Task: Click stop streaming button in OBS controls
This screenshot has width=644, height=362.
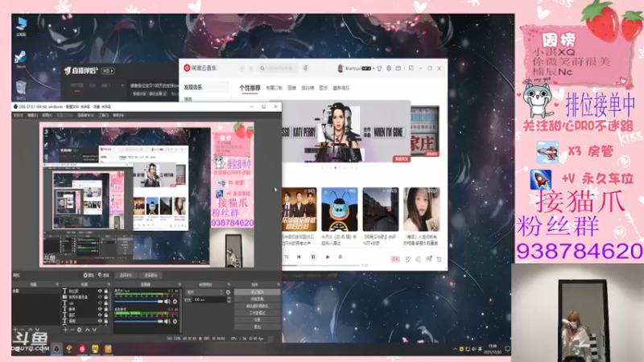Action: (257, 292)
